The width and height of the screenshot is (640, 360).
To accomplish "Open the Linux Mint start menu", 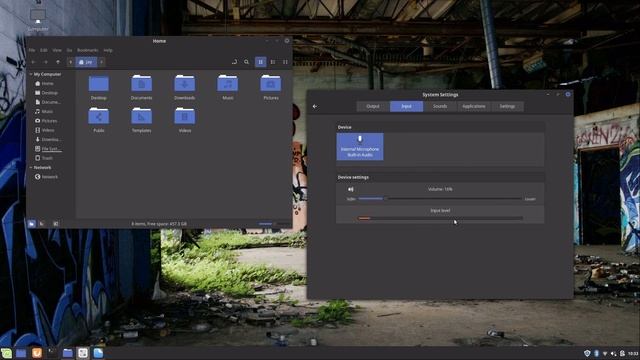I will (7, 353).
